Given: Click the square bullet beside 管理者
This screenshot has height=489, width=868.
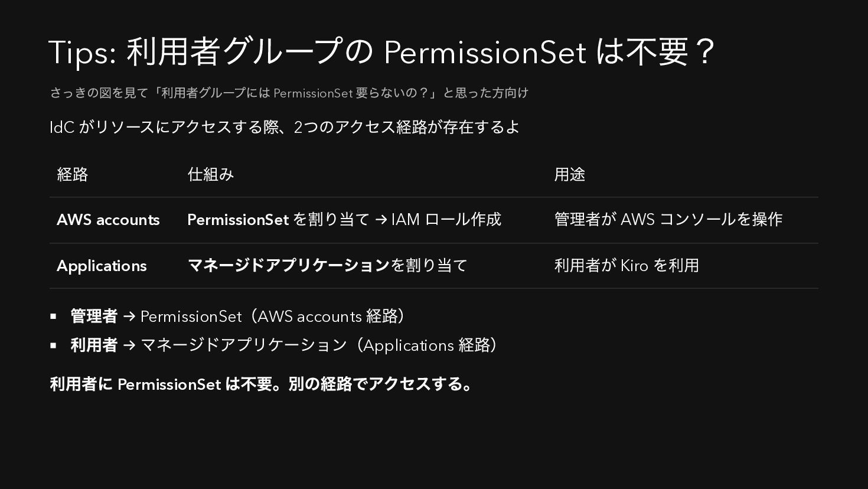Looking at the screenshot, I should pos(53,317).
